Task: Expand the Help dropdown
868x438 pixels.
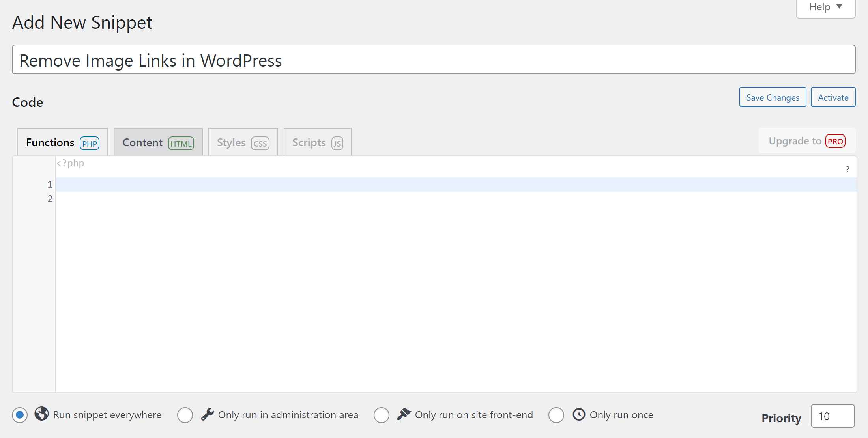Action: (x=825, y=7)
